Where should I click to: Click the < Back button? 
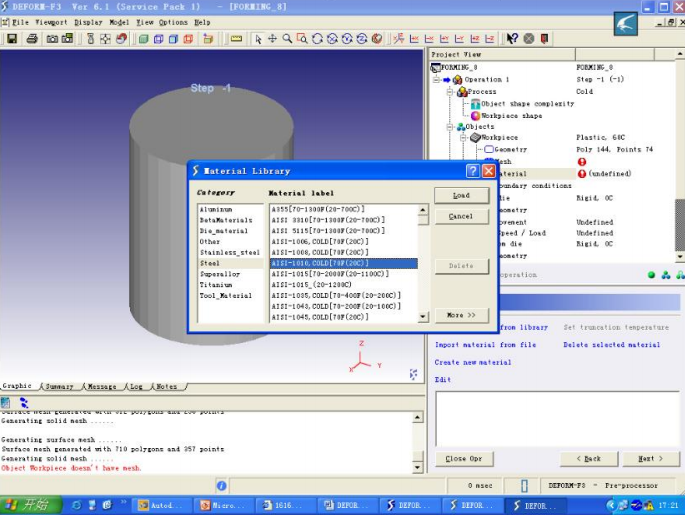coord(588,459)
